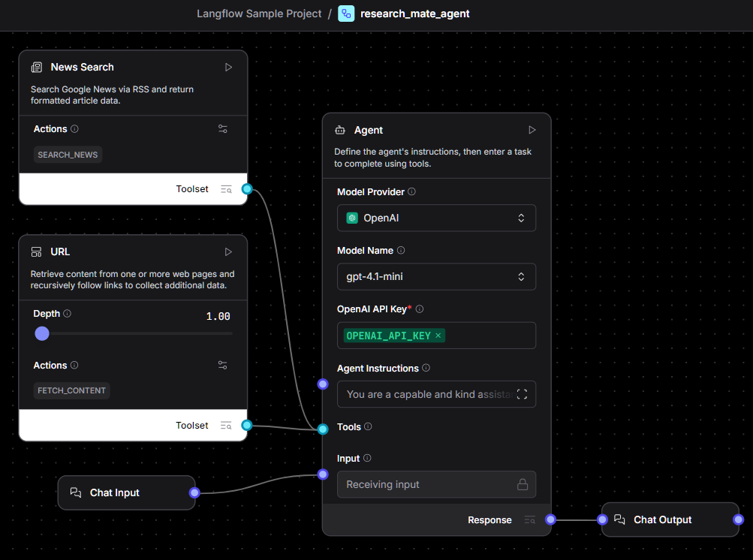This screenshot has height=560, width=753.
Task: Click the Langflow Sample Project breadcrumb
Action: 259,14
